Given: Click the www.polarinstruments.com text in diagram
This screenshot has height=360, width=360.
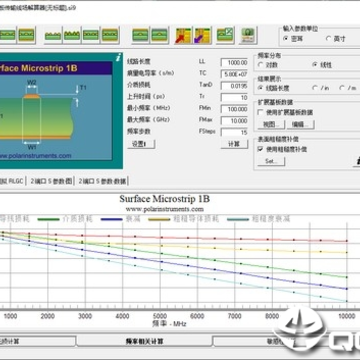Looking at the screenshot, I should [35, 156].
